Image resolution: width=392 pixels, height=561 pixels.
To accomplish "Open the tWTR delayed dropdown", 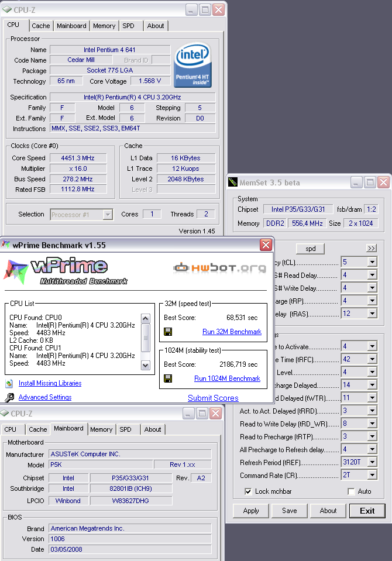I will 372,397.
